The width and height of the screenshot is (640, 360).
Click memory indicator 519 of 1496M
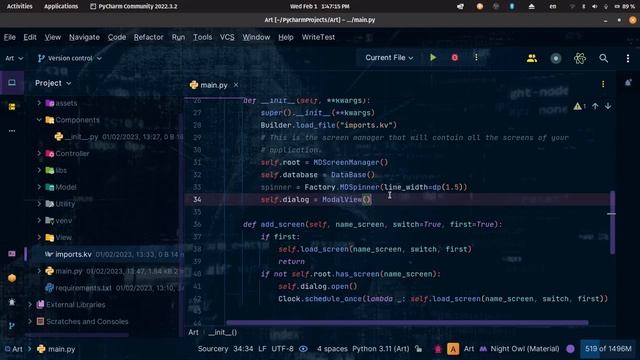point(608,349)
